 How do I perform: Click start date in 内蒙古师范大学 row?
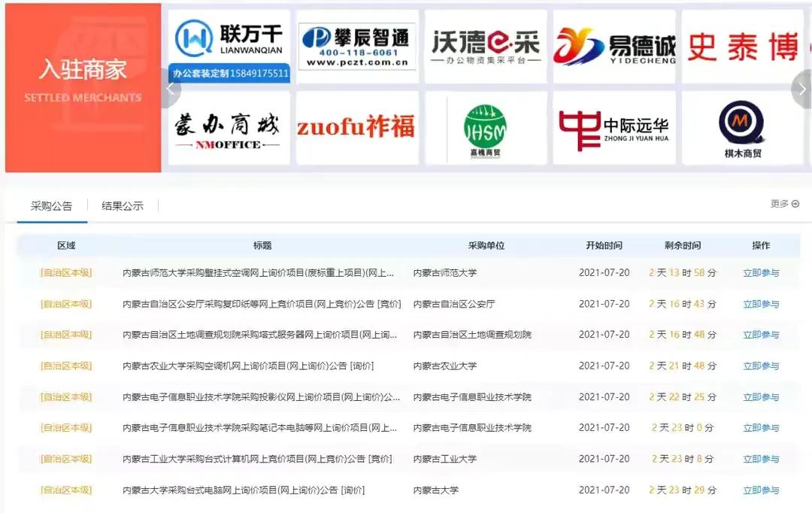(604, 273)
